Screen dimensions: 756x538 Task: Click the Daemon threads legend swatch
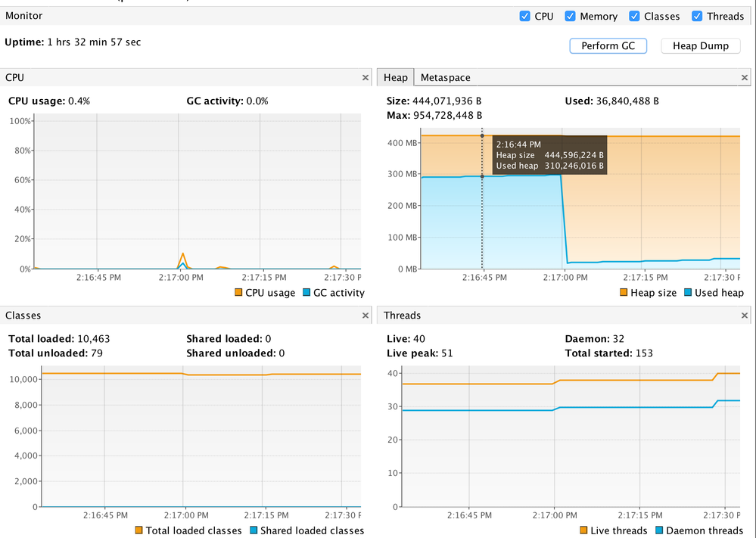(659, 530)
